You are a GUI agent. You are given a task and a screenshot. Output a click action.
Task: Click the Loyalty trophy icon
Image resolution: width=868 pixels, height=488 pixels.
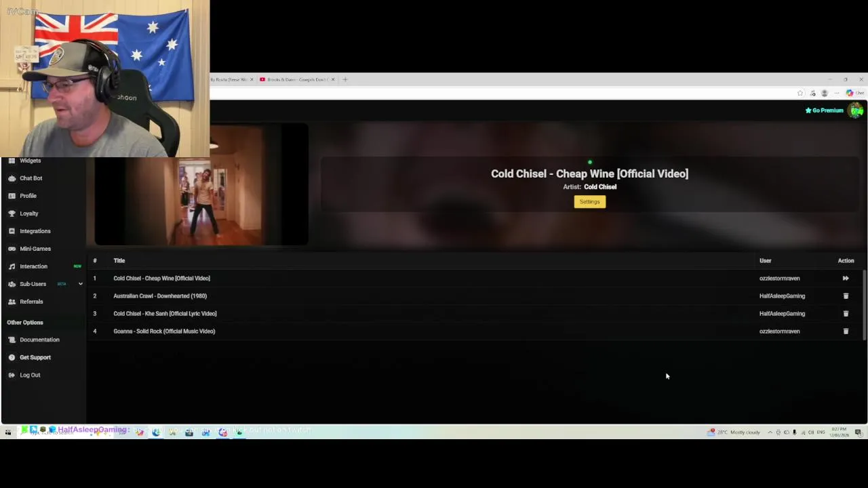tap(12, 213)
